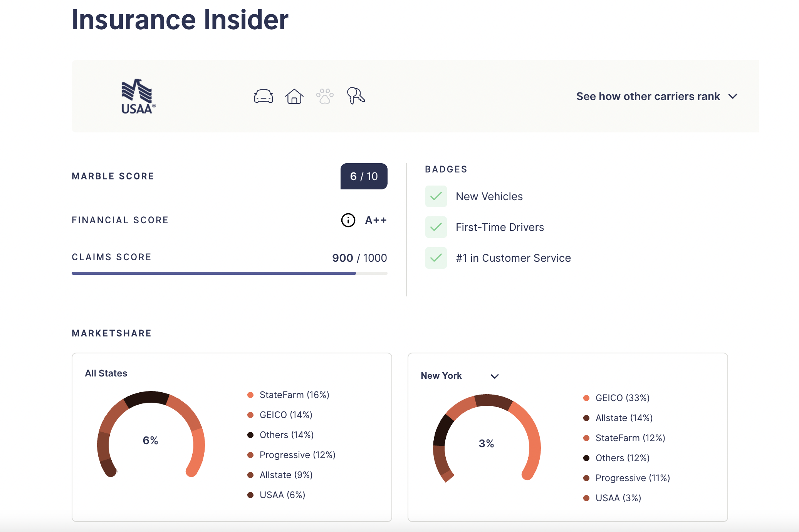This screenshot has height=532, width=799.
Task: Select the GEICO (33%) New York entry
Action: click(616, 398)
